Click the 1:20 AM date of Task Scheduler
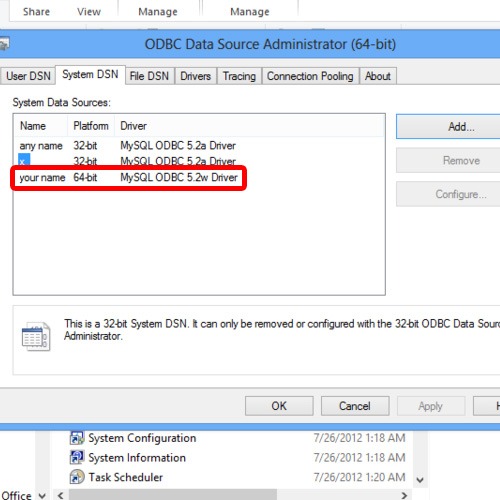The width and height of the screenshot is (500, 500). tap(359, 477)
